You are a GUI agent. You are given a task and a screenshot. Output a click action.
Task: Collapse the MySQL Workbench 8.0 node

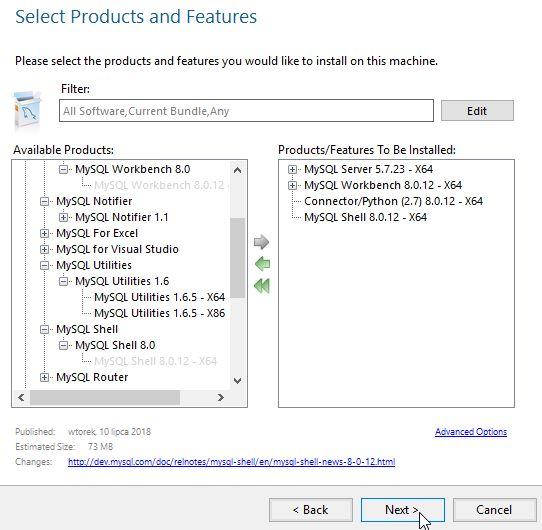[63, 169]
